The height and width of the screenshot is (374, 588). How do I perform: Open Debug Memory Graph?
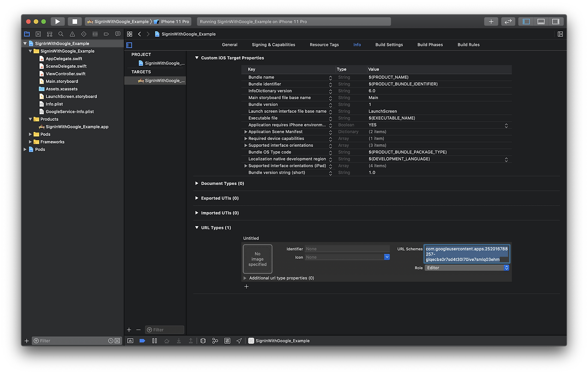(x=215, y=341)
